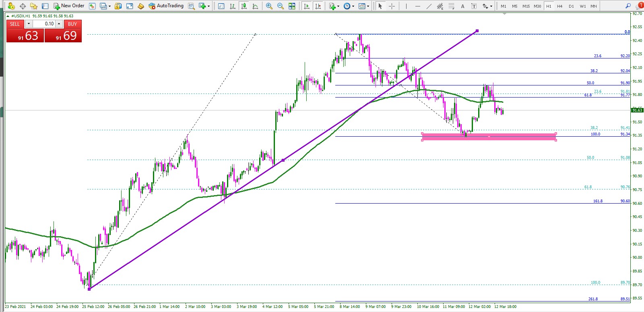The width and height of the screenshot is (644, 312).
Task: Expand the Indicators dropdown arrow
Action: tap(338, 6)
